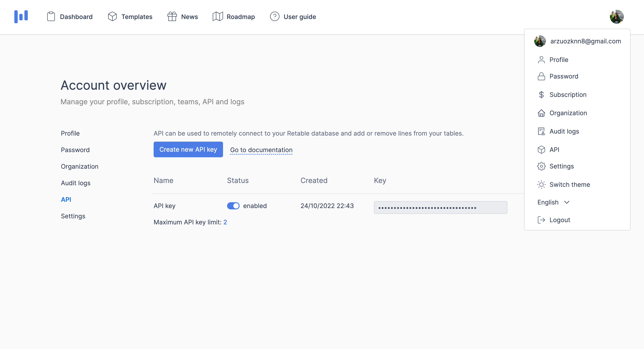This screenshot has width=644, height=349.
Task: Select Audit logs in the left sidebar
Action: click(75, 183)
